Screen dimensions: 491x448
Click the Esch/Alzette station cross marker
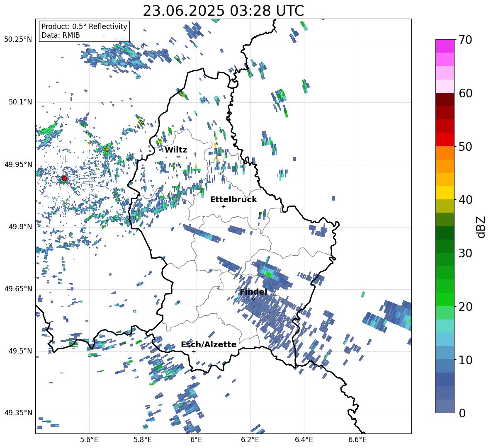click(194, 351)
